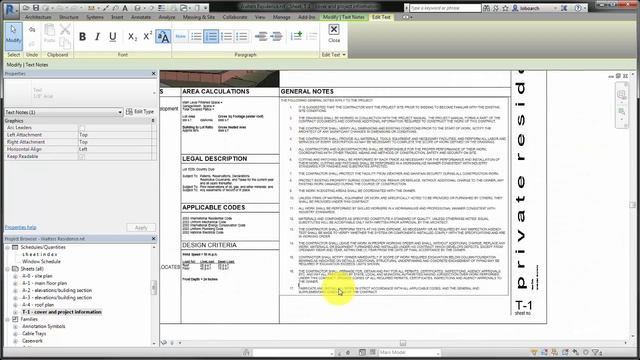The image size is (640, 360).
Task: Click the increase indent icon
Action: pyautogui.click(x=276, y=36)
